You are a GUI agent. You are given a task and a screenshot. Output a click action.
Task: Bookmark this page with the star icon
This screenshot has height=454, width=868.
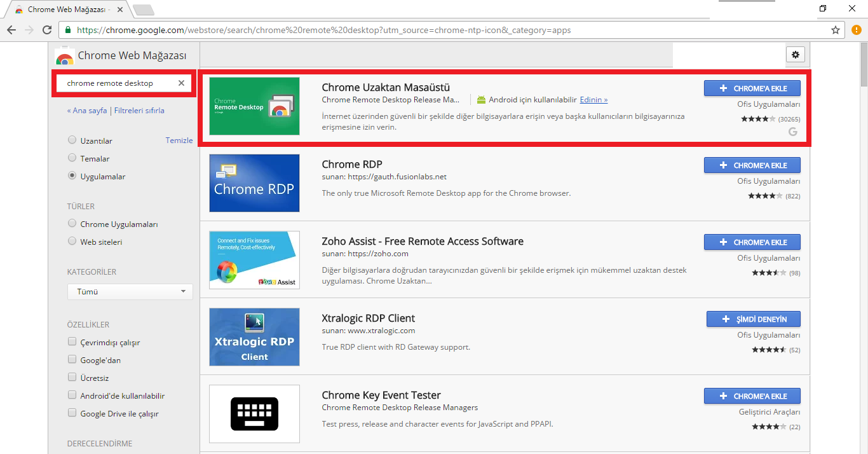[836, 30]
